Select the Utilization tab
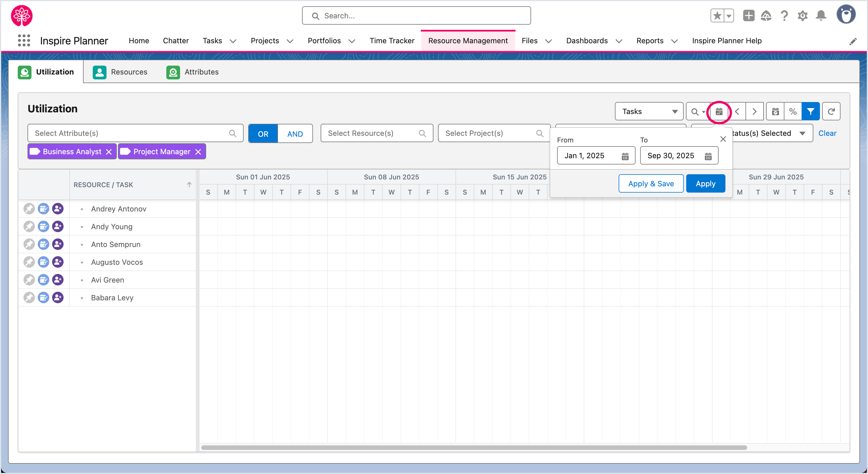Viewport: 868px width, 474px height. coord(46,72)
